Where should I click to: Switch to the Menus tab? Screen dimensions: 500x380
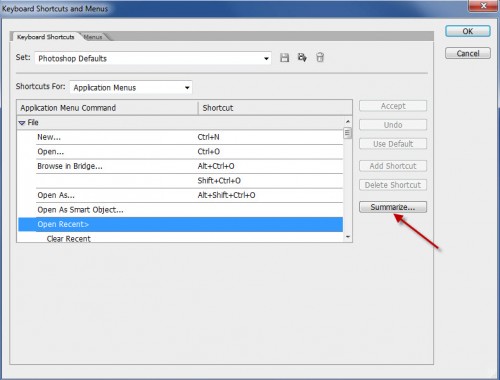click(93, 37)
